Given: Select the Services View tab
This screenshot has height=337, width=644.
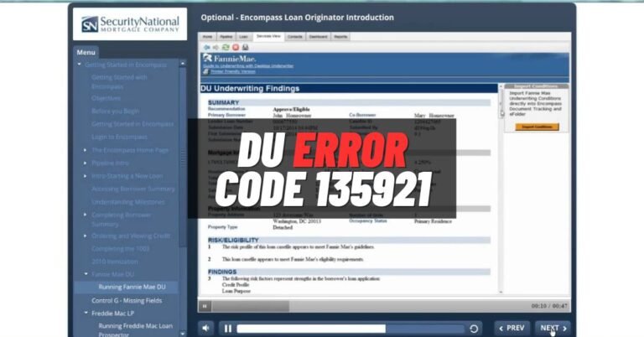Looking at the screenshot, I should [268, 37].
